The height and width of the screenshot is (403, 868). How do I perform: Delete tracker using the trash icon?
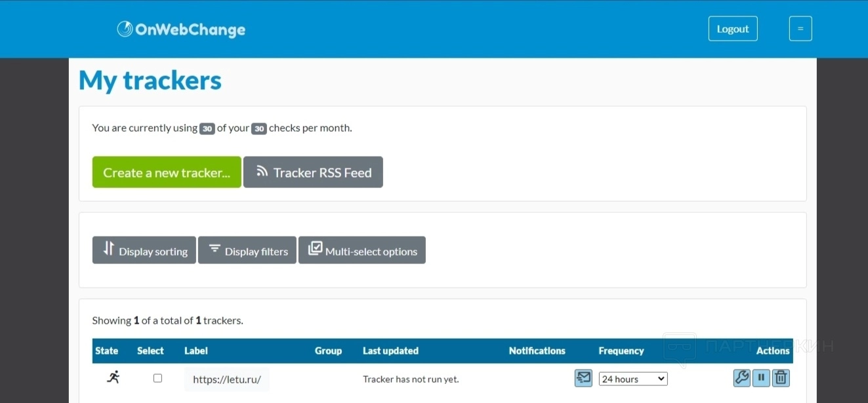781,378
